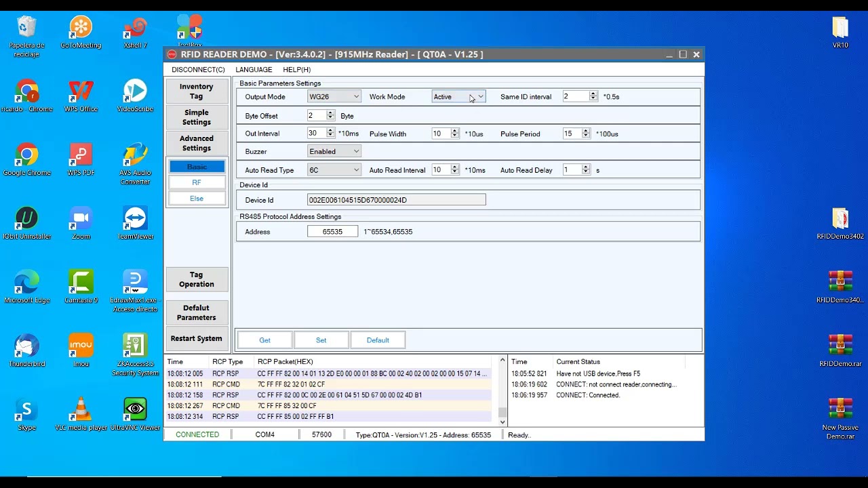
Task: Switch to the RF settings tab
Action: 197,182
